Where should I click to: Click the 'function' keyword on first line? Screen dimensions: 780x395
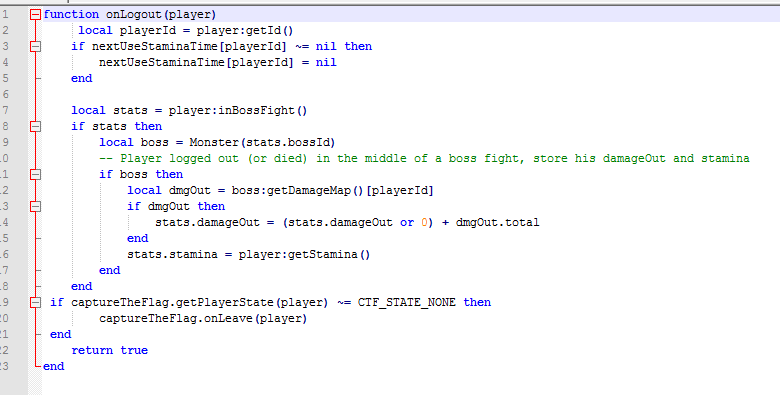click(x=71, y=14)
